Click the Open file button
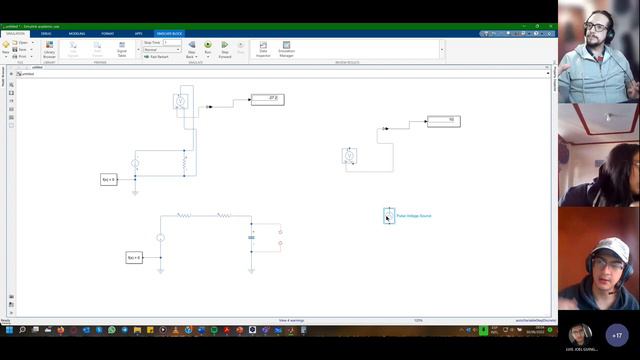Image resolution: width=640 pixels, height=360 pixels. click(20, 43)
